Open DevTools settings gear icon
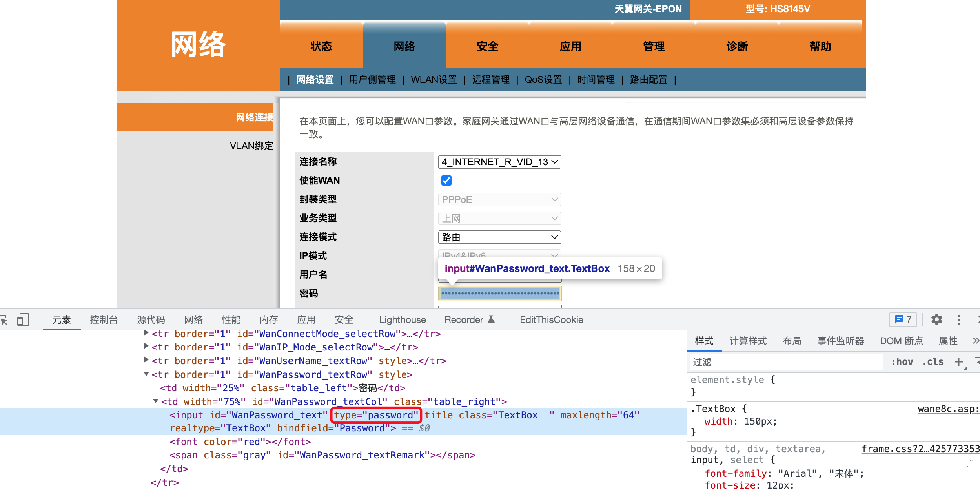 937,319
